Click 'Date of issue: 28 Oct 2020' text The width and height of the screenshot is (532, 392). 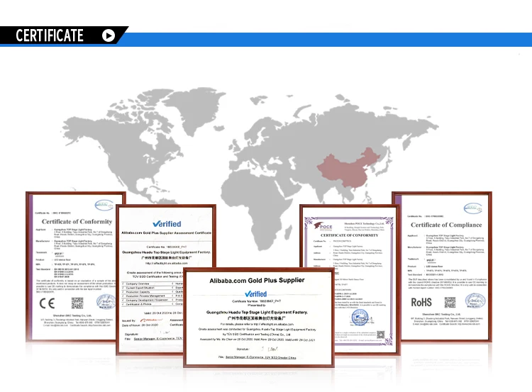click(x=140, y=325)
